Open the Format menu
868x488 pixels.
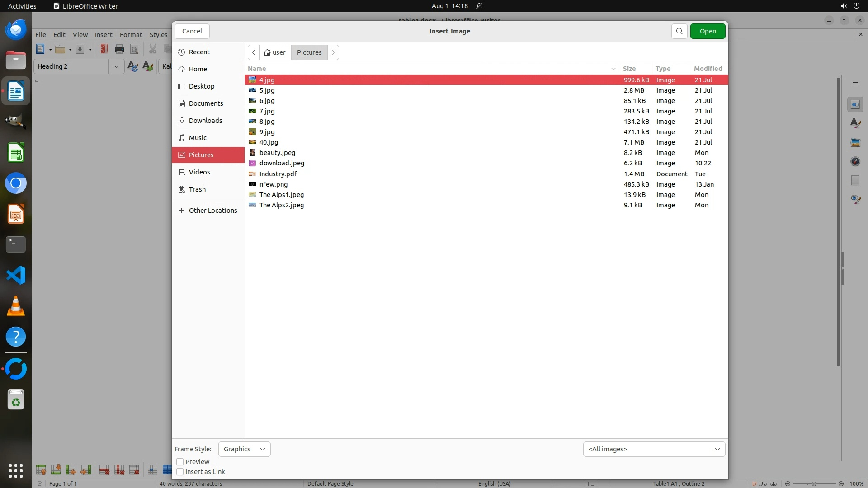pos(131,35)
